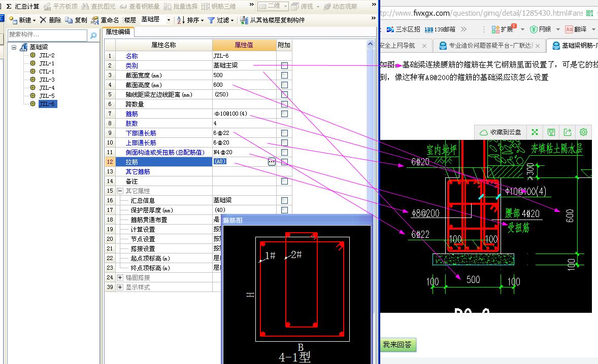Toggle 附加 checkbox for 类别 row
Viewport: 598px width, 364px height.
pyautogui.click(x=284, y=65)
